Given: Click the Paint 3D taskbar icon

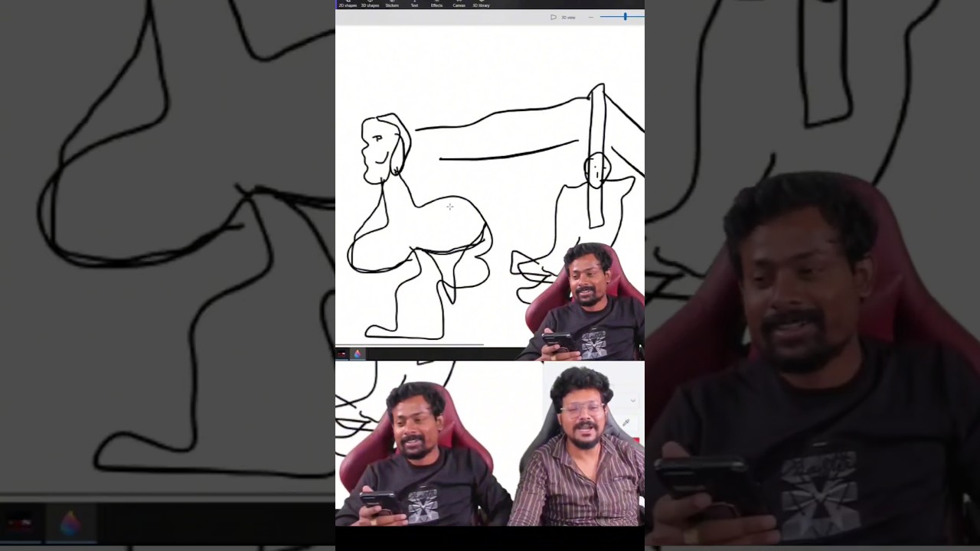Looking at the screenshot, I should (x=357, y=354).
